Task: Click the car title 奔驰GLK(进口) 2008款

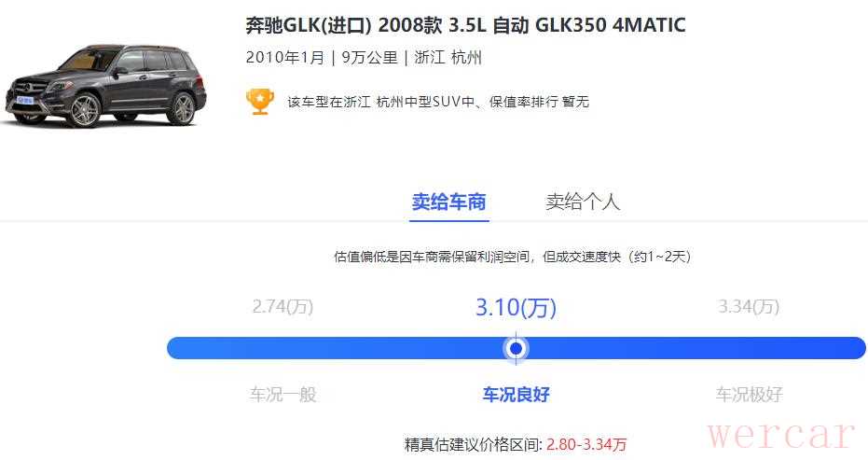Action: (x=343, y=25)
